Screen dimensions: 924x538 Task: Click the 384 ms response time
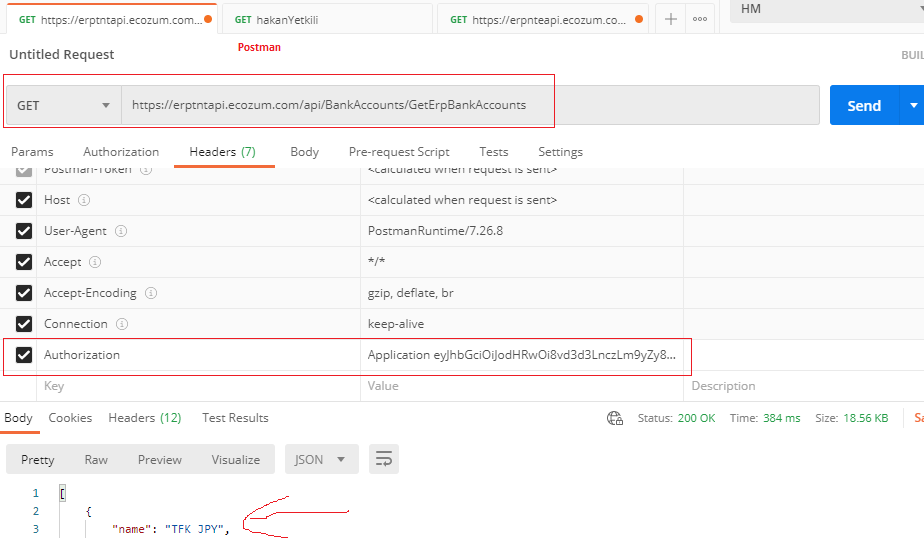781,418
